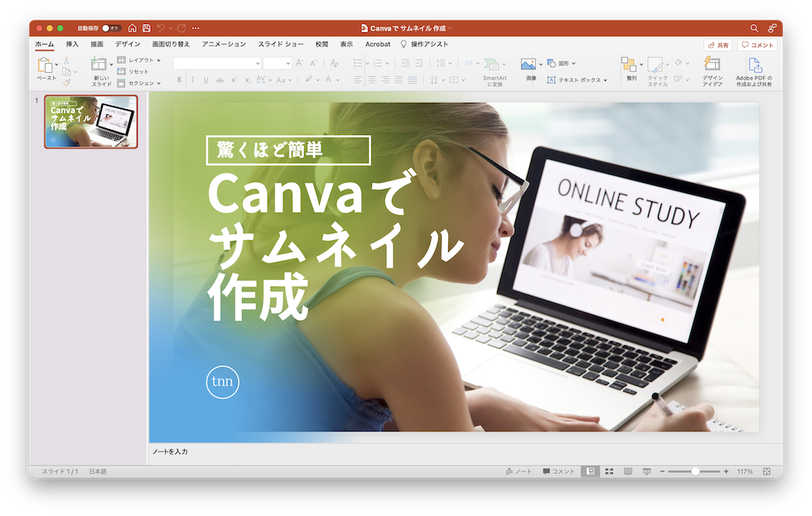This screenshot has width=812, height=516.
Task: Adjust the zoom slider at bottom right
Action: click(x=694, y=471)
